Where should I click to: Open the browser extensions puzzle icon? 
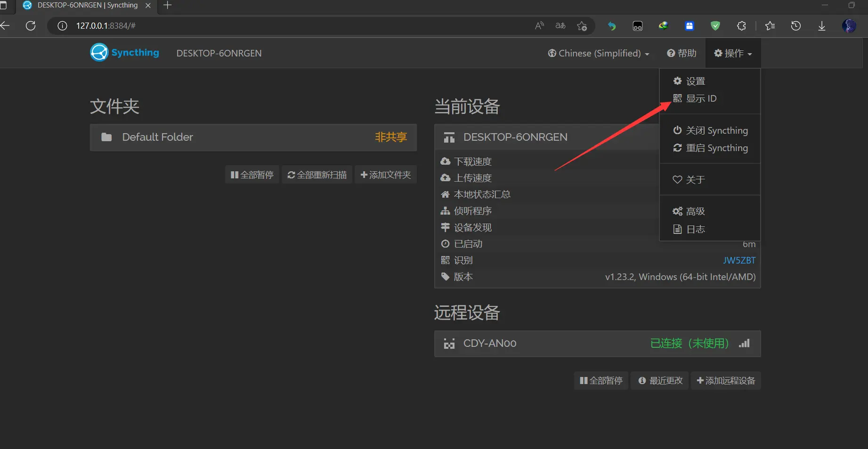click(x=741, y=26)
